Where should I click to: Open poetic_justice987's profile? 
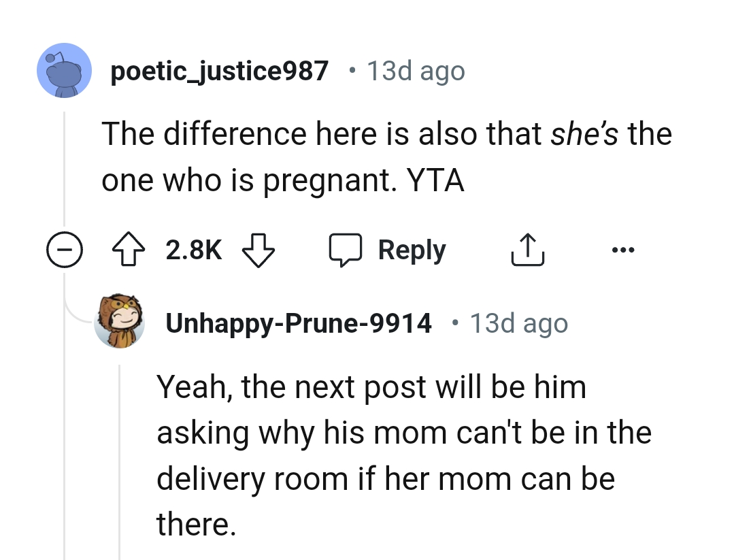tap(219, 70)
